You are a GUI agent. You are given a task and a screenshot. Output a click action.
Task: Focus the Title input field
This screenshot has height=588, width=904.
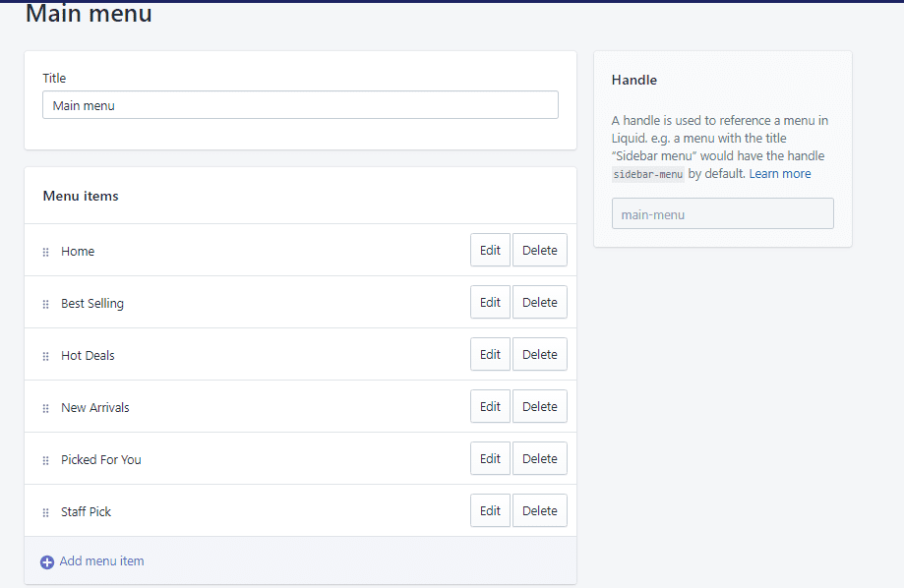point(300,105)
